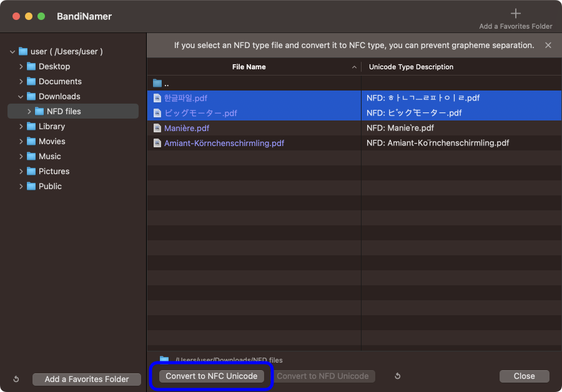The width and height of the screenshot is (562, 392).
Task: Click the Pictures folder icon
Action: [31, 172]
